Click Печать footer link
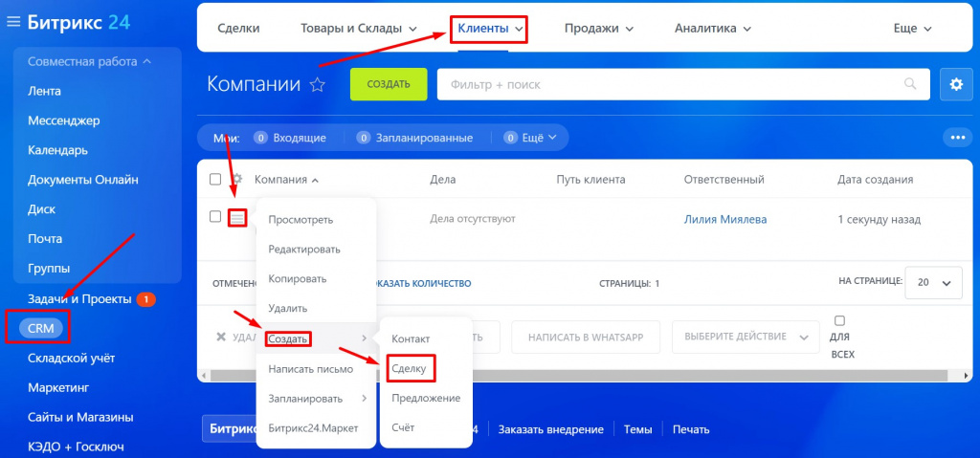 coord(691,429)
